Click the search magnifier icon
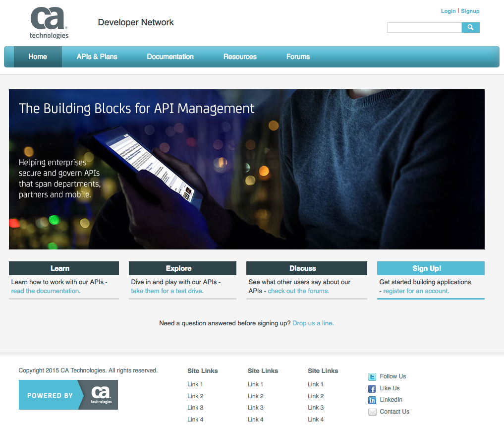 470,27
